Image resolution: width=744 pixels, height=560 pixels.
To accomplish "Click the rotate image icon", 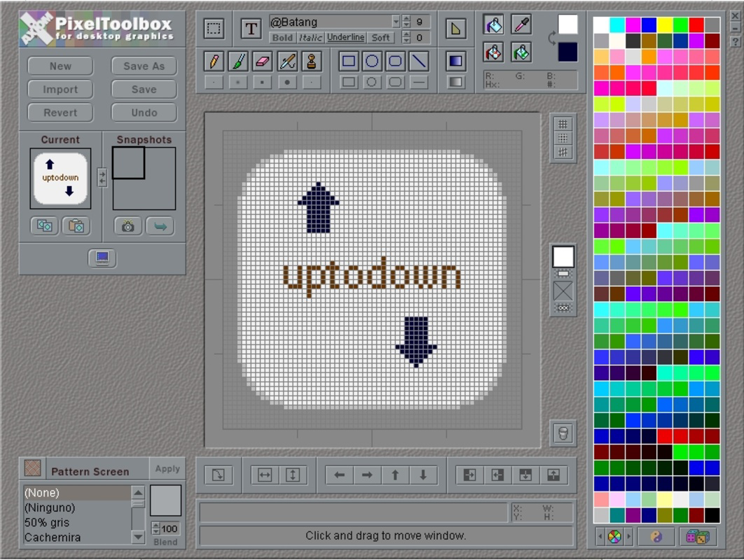I will click(219, 475).
